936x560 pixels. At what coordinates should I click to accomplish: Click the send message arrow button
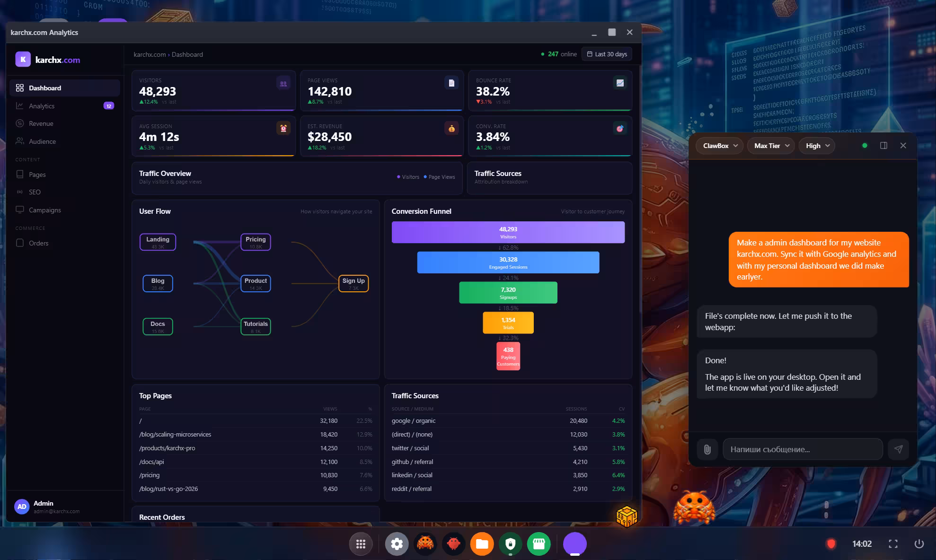[x=898, y=449]
